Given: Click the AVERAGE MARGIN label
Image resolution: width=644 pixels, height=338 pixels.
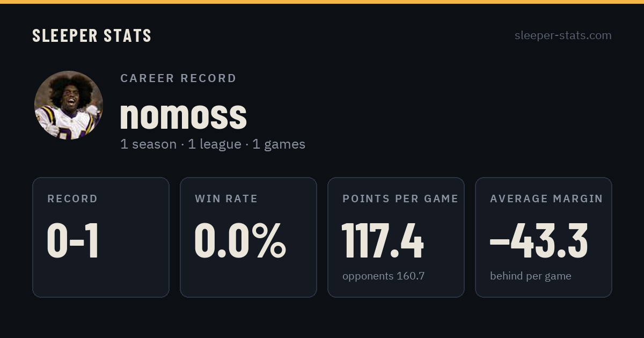Looking at the screenshot, I should (546, 199).
